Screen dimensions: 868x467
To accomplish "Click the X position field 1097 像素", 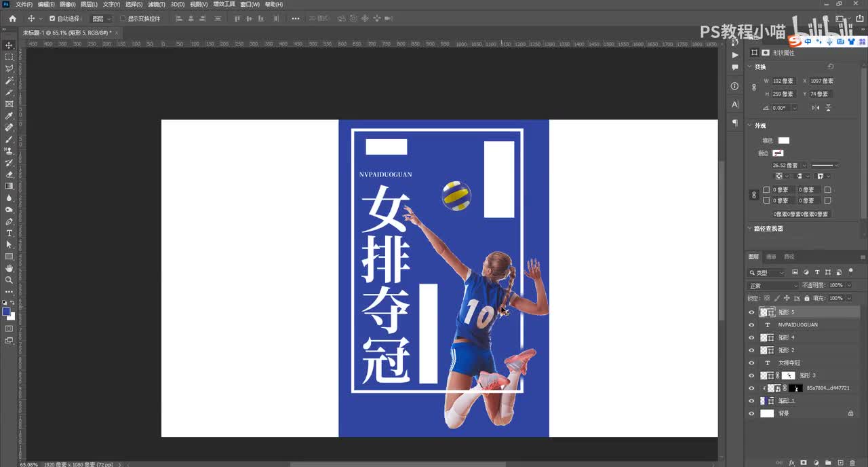I will coord(822,81).
